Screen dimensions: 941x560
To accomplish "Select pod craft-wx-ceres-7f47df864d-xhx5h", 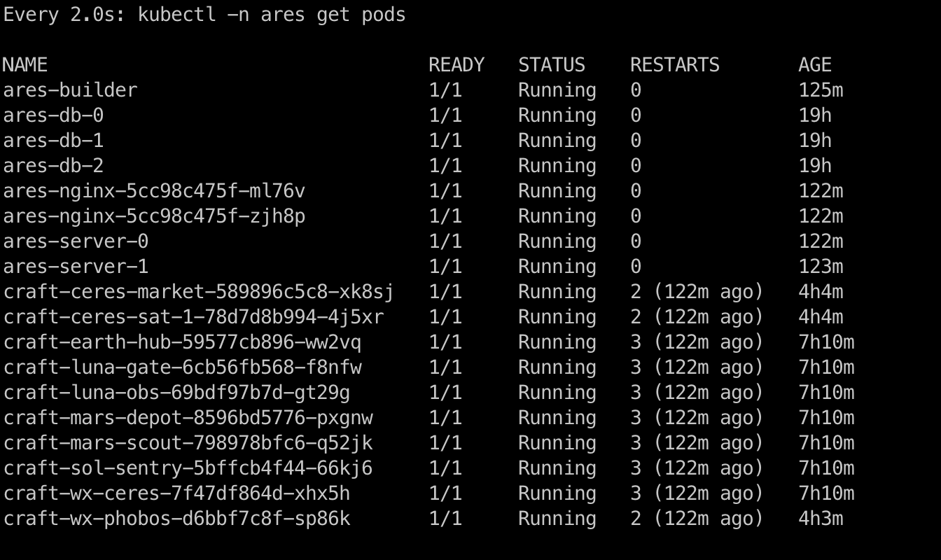I will pos(176,493).
